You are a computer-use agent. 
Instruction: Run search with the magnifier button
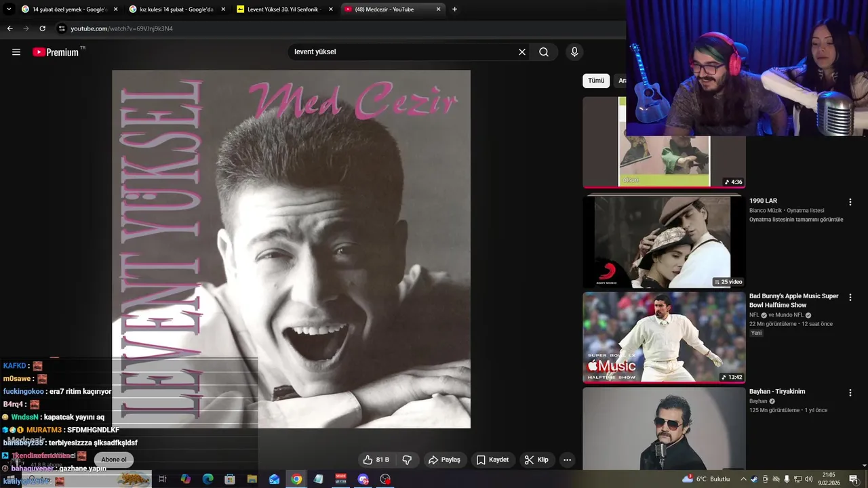(544, 52)
